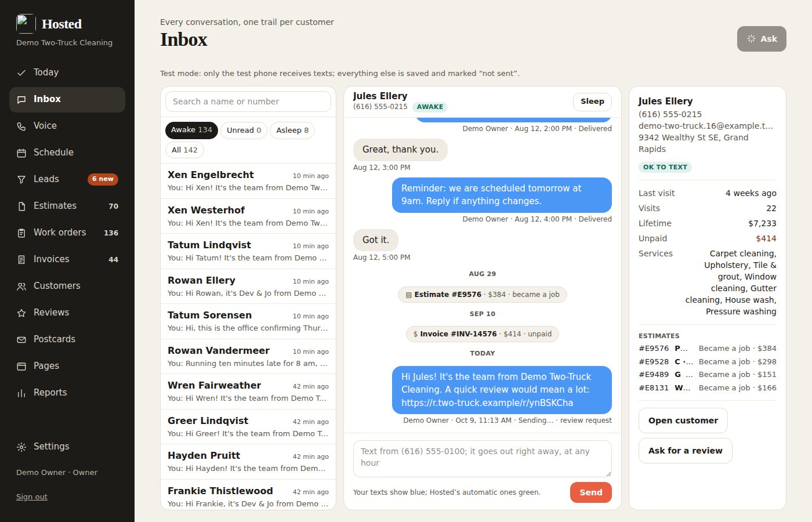Click the Customers people icon
Image resolution: width=812 pixels, height=522 pixels.
(x=21, y=286)
